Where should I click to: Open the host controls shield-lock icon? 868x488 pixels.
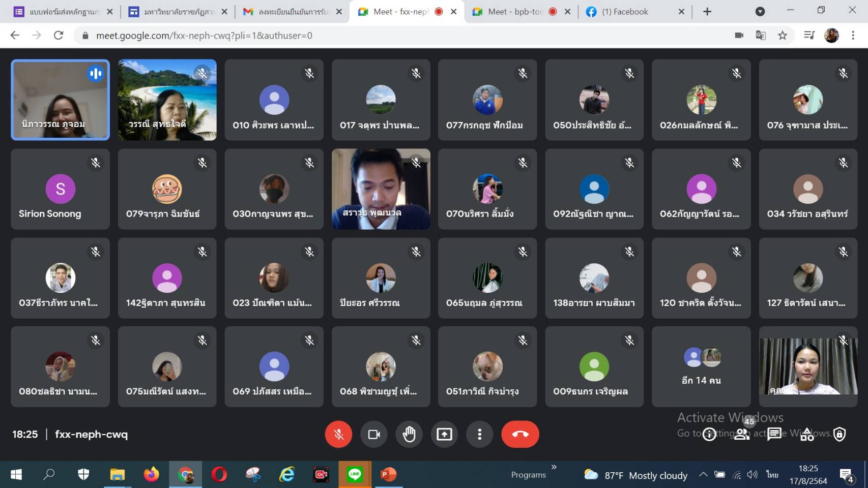840,434
